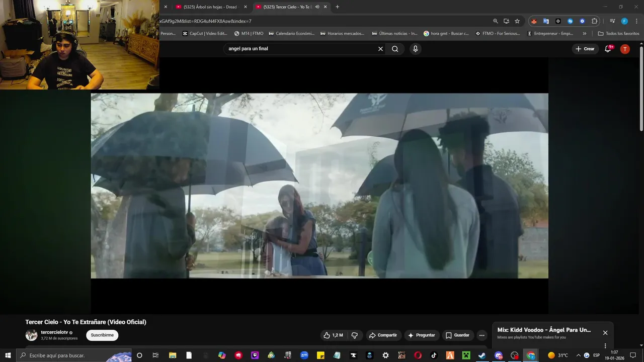
Task: Open a new browser tab
Action: click(337, 7)
